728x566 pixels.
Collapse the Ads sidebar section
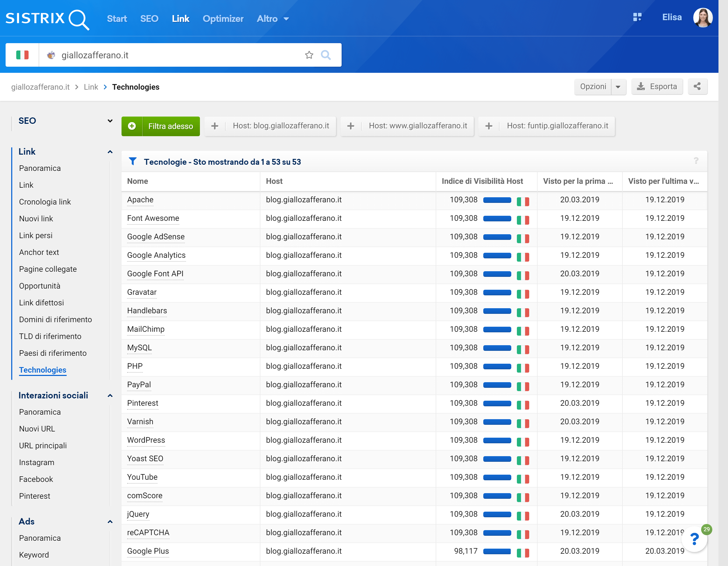110,522
